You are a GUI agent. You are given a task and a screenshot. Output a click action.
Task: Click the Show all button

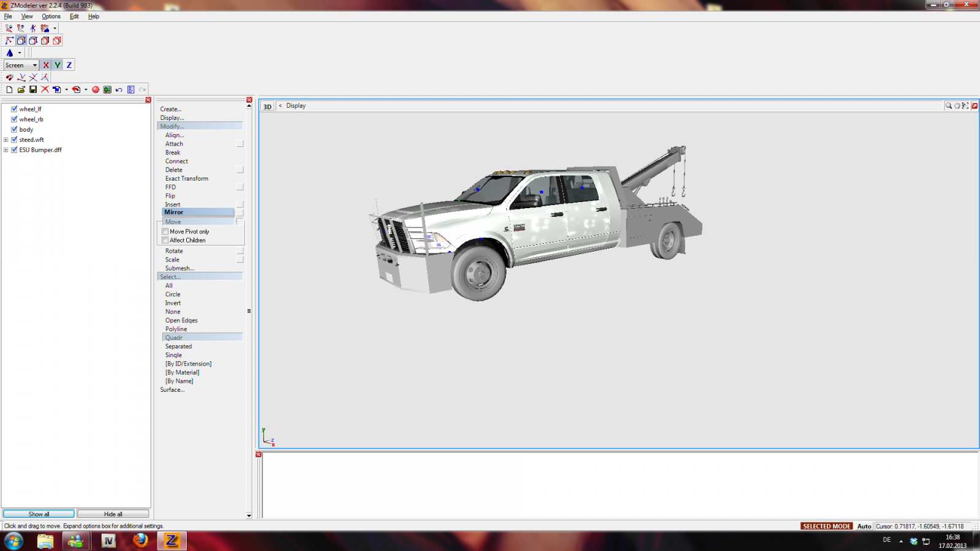[x=39, y=514]
